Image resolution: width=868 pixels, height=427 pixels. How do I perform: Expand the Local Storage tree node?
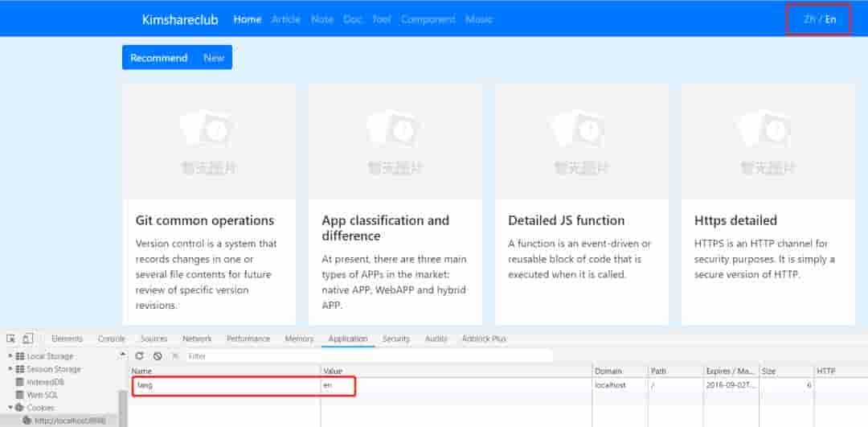pos(10,356)
